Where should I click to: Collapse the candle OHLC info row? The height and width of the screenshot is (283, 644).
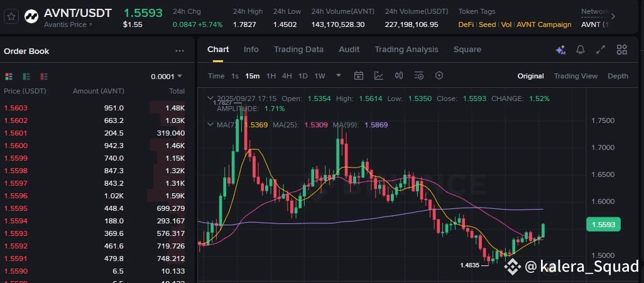tap(210, 99)
